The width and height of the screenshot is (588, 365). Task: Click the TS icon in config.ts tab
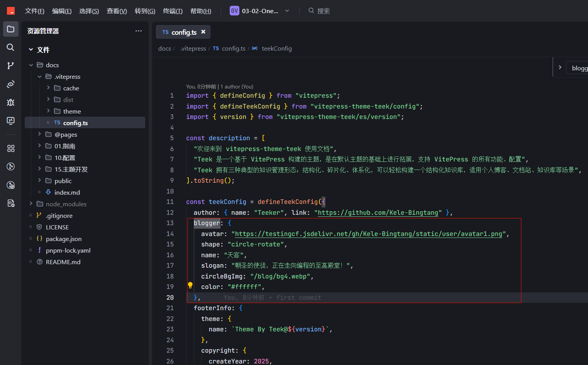(165, 32)
